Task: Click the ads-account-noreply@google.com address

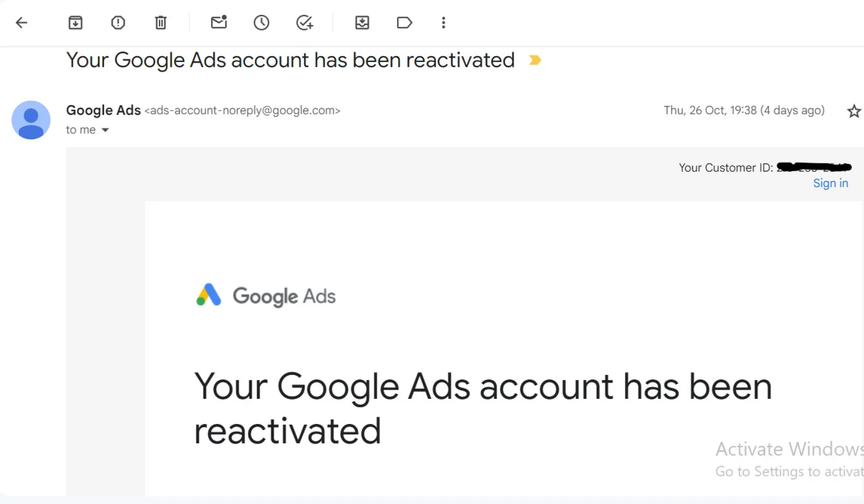Action: point(242,111)
